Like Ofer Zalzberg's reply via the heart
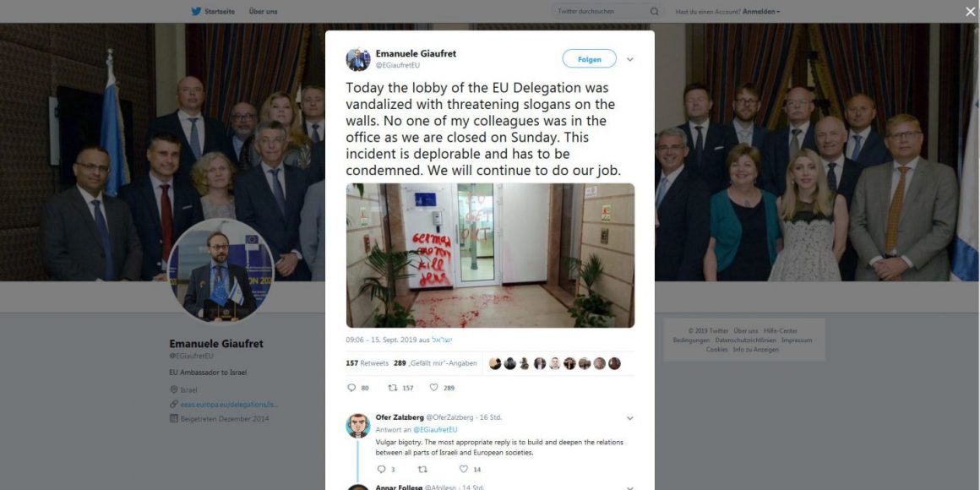The height and width of the screenshot is (490, 980). point(464,469)
